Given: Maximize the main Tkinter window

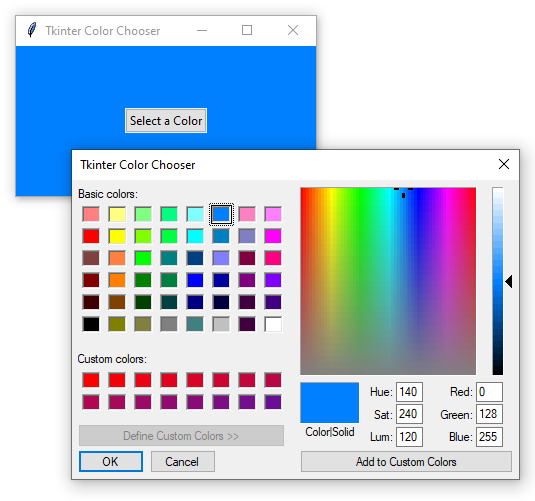Looking at the screenshot, I should pos(247,30).
